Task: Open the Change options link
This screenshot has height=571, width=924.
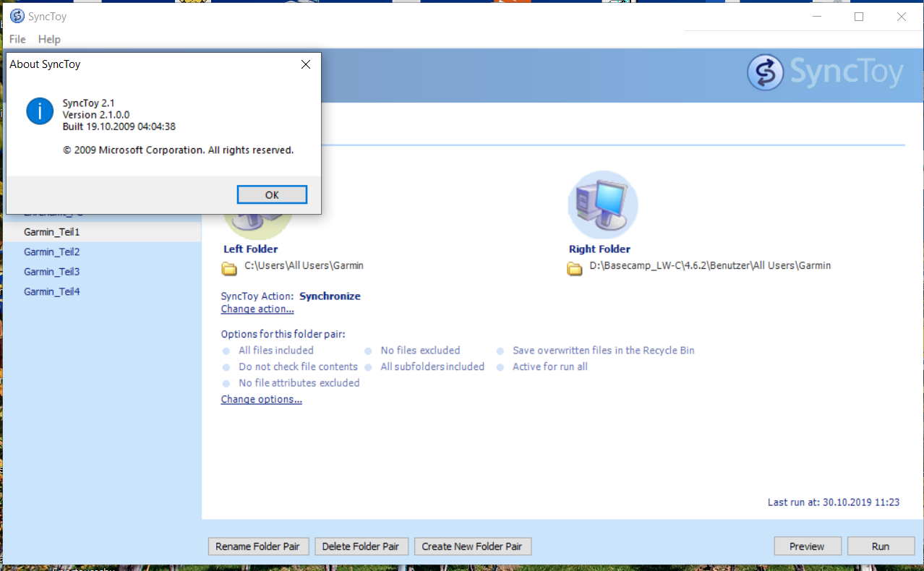Action: point(262,400)
